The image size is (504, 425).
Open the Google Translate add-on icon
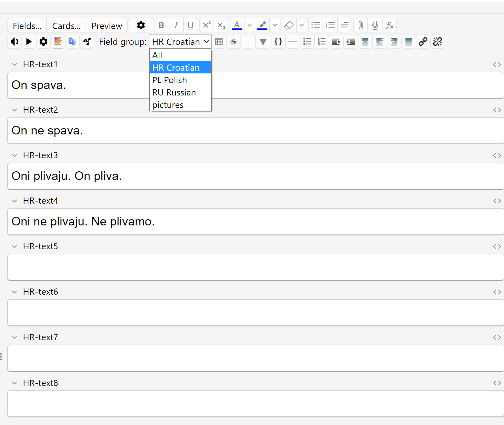pos(72,41)
